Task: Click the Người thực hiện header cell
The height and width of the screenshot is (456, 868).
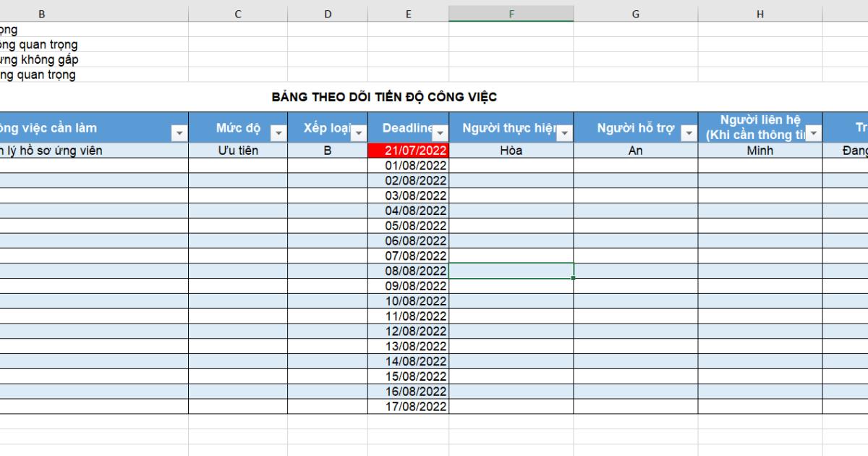Action: click(x=511, y=128)
